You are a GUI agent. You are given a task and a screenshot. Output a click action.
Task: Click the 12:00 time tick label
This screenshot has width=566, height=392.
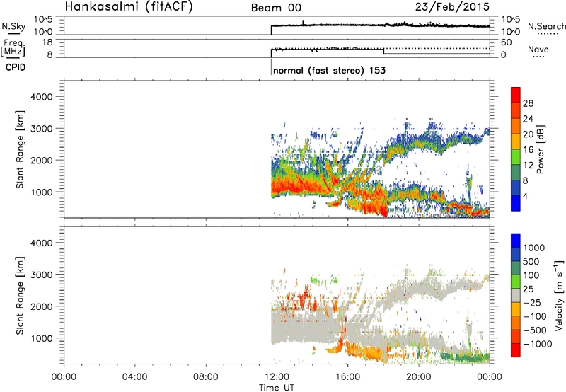point(277,377)
